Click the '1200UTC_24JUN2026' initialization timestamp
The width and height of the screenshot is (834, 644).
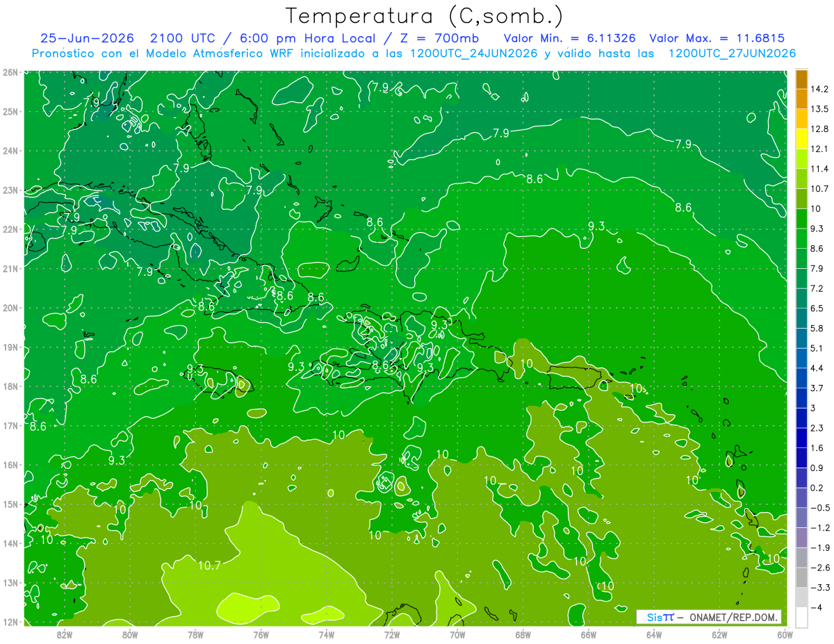(473, 53)
